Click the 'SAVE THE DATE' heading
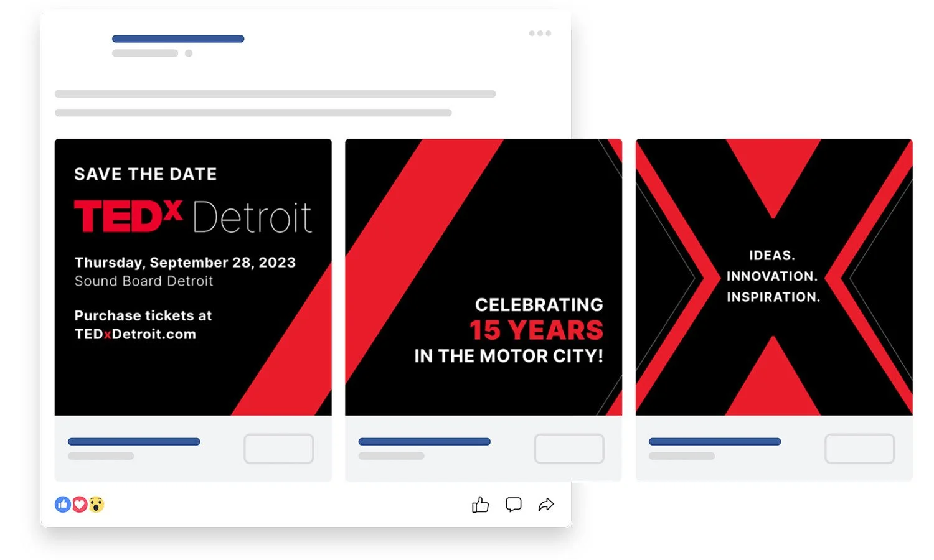 [x=146, y=174]
